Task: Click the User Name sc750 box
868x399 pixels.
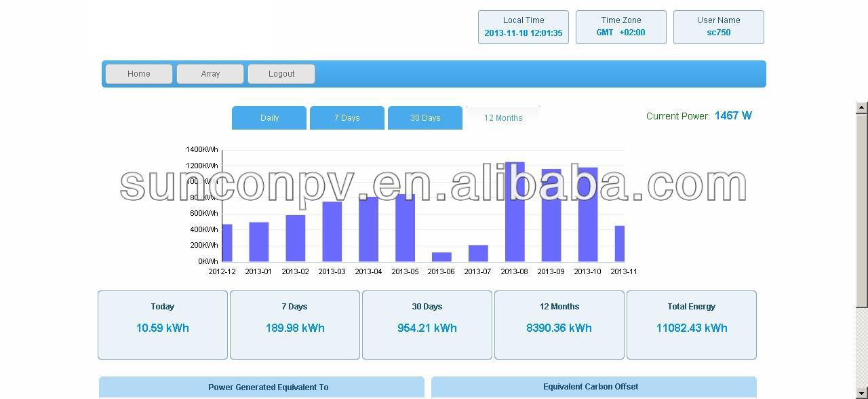Action: 719,27
